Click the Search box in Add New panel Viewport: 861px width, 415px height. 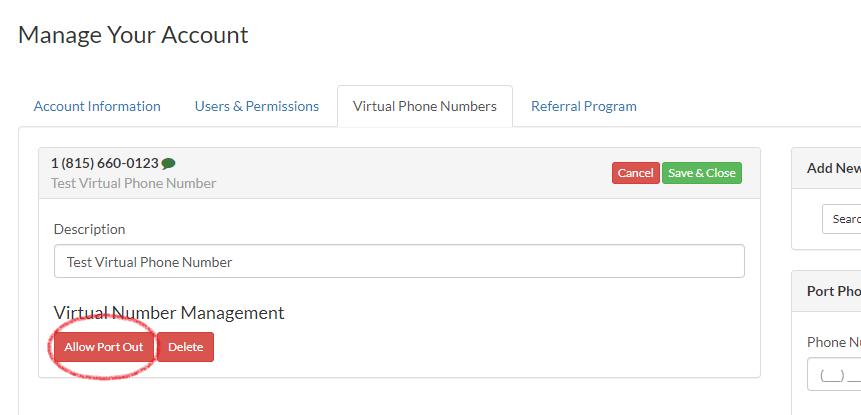tap(842, 219)
